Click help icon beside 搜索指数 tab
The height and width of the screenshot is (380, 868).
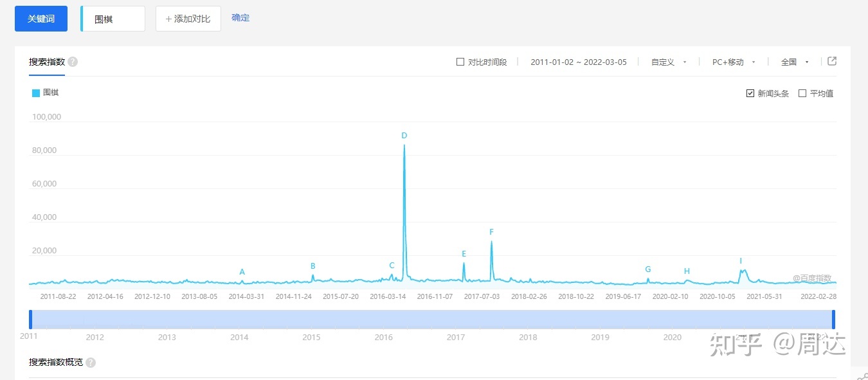point(73,62)
